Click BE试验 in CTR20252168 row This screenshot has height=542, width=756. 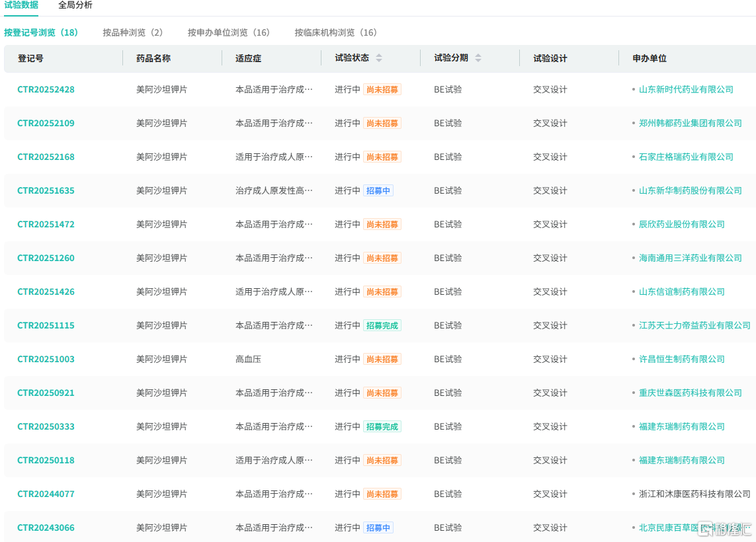coord(448,157)
